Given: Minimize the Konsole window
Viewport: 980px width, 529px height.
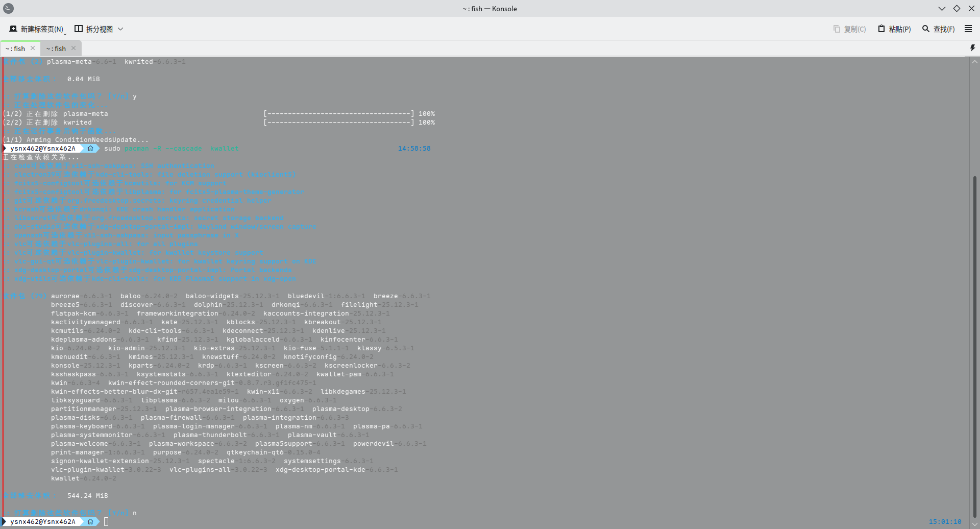Looking at the screenshot, I should click(x=942, y=9).
